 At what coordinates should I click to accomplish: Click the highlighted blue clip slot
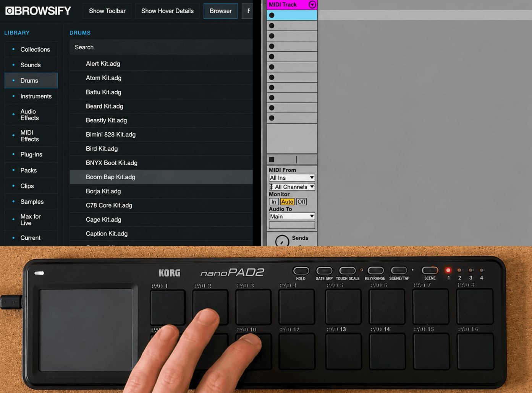pos(292,15)
